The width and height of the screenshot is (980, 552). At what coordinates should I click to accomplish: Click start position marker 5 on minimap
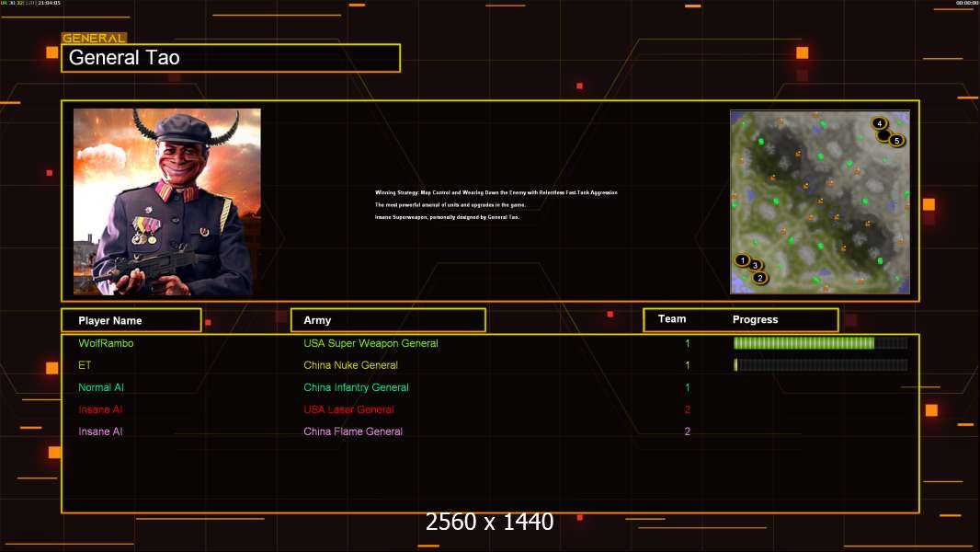897,141
